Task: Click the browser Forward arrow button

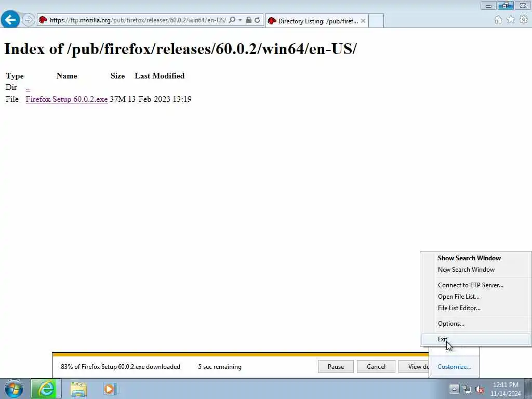Action: click(29, 20)
